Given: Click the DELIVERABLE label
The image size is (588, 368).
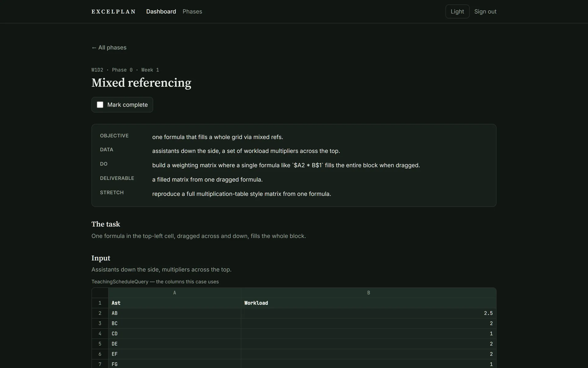Looking at the screenshot, I should 117,178.
